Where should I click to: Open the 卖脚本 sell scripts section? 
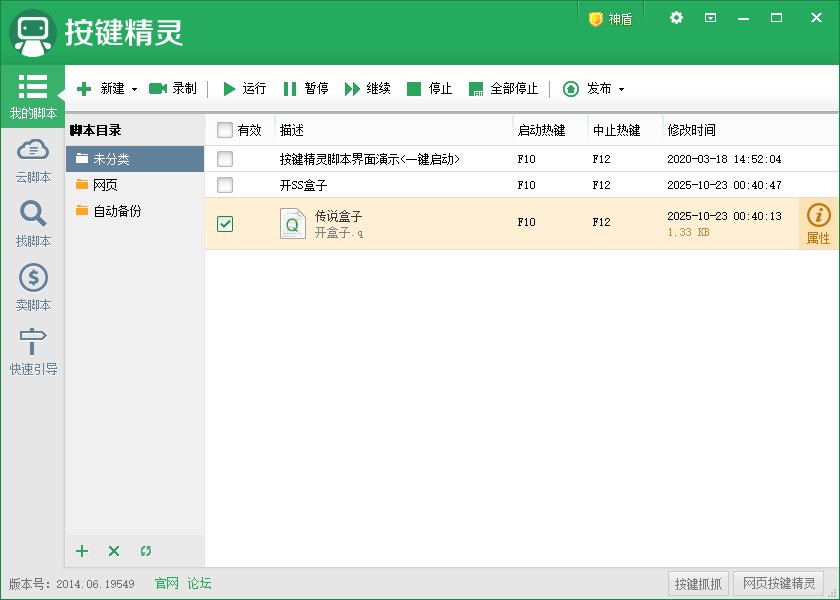[33, 288]
